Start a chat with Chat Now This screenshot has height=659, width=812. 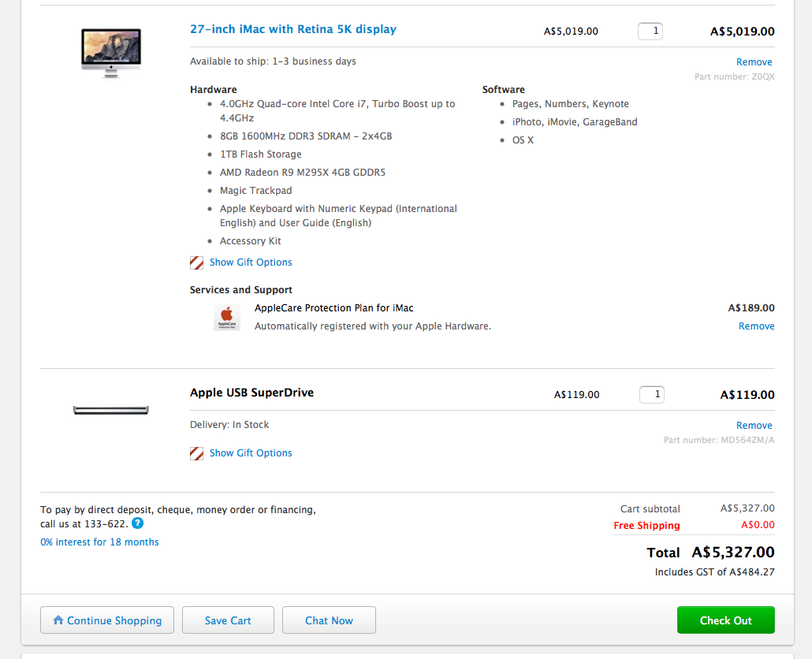coord(329,620)
